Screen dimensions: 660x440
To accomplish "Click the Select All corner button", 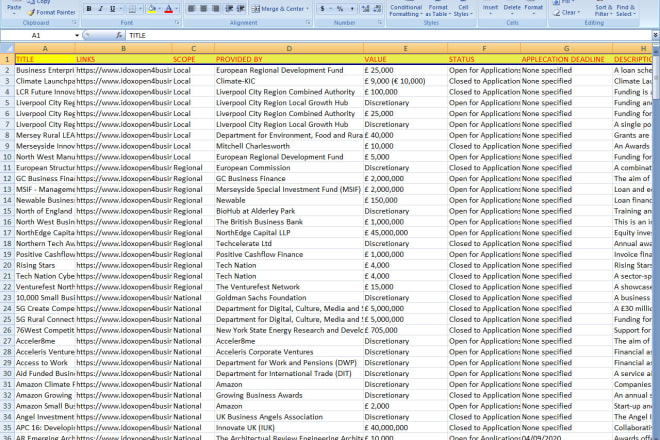I will coord(7,48).
